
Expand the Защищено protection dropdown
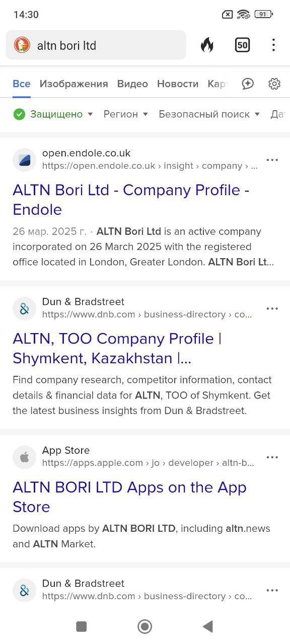[53, 114]
